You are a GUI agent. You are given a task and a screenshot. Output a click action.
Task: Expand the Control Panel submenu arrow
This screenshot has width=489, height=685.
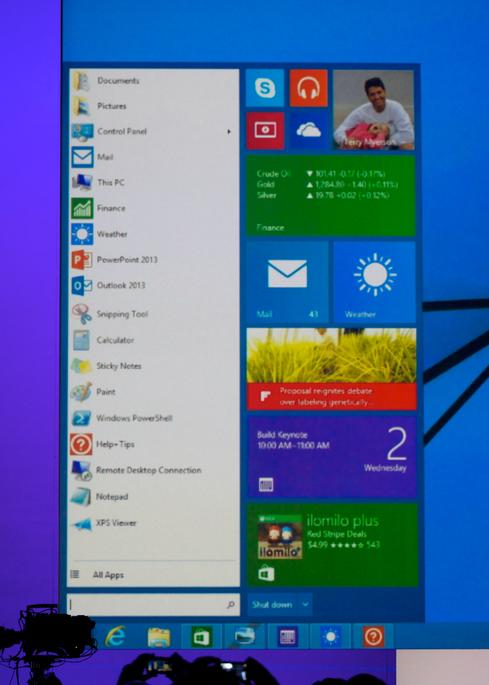pyautogui.click(x=229, y=131)
